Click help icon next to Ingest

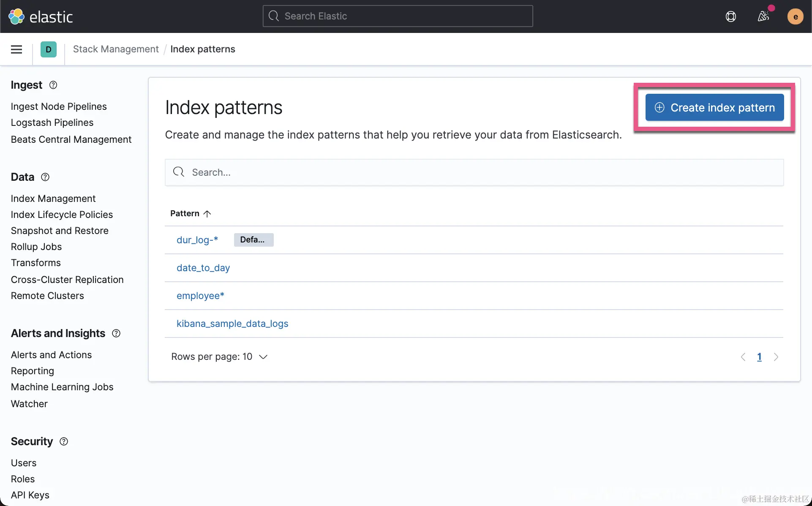(53, 85)
